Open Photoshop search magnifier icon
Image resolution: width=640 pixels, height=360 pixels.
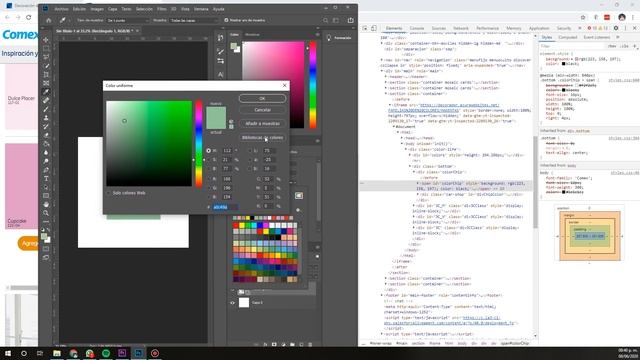pos(325,20)
